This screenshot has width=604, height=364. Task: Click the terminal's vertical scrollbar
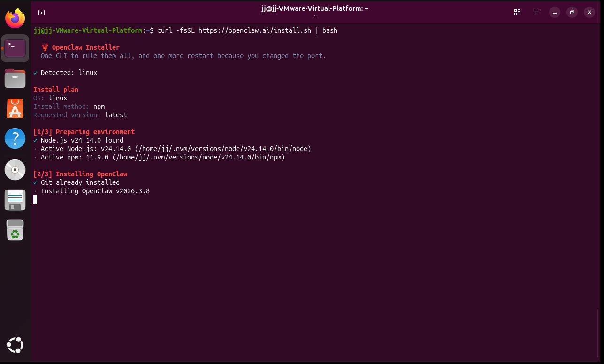point(597,333)
